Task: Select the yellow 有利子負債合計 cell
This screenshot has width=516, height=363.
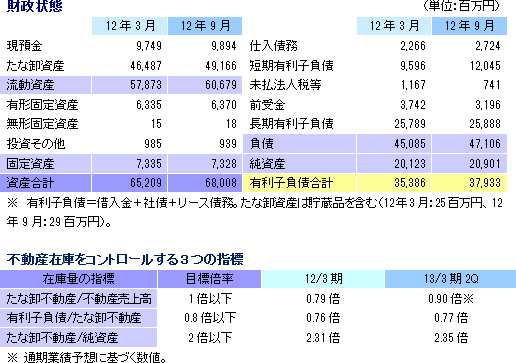Action: click(x=299, y=183)
